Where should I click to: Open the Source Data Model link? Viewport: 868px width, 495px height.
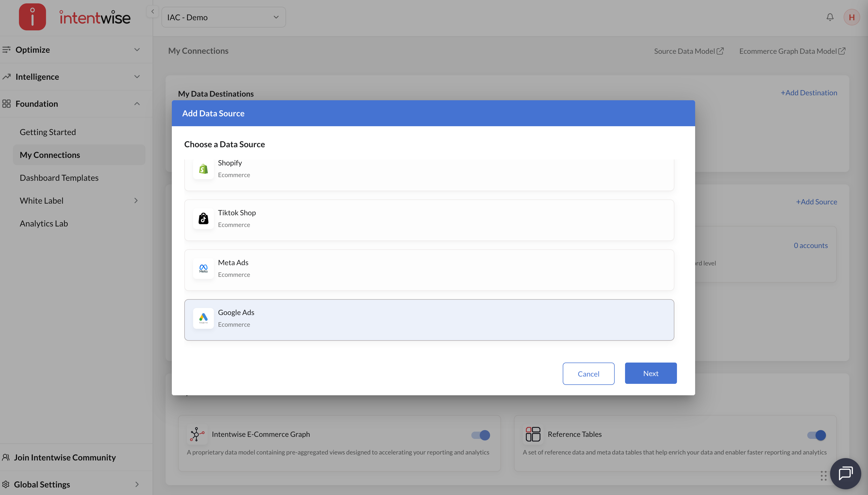(x=684, y=51)
